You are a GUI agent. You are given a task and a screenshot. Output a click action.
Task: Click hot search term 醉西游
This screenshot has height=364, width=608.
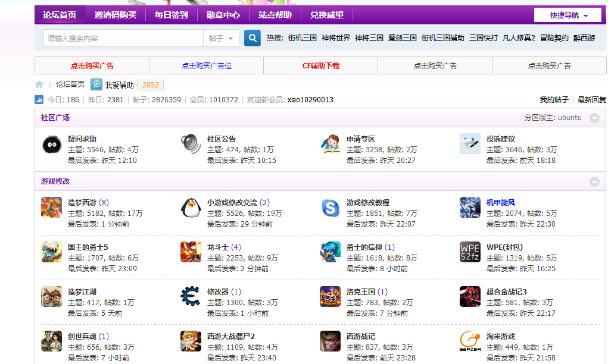584,38
